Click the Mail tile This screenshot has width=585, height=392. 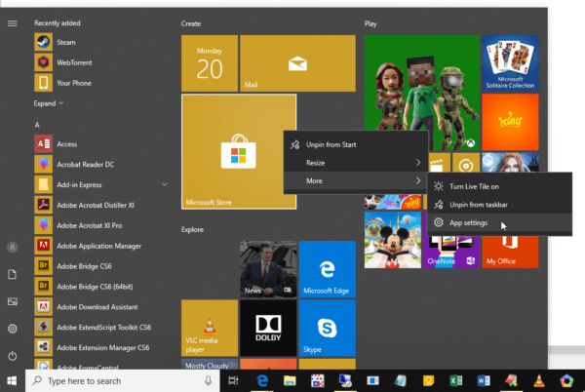[x=297, y=63]
